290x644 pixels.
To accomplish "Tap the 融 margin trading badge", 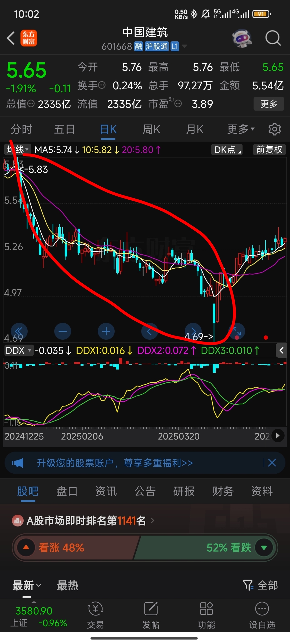I will (x=139, y=46).
